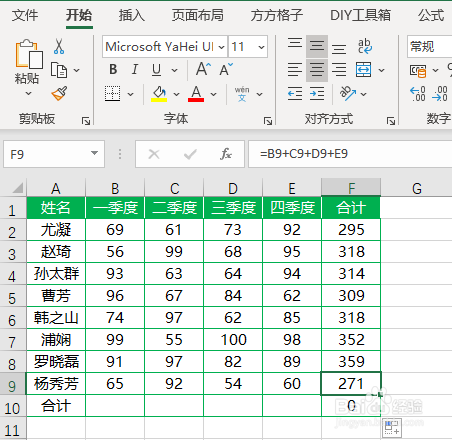The height and width of the screenshot is (440, 452).
Task: Open the 文件 menu
Action: 25,15
